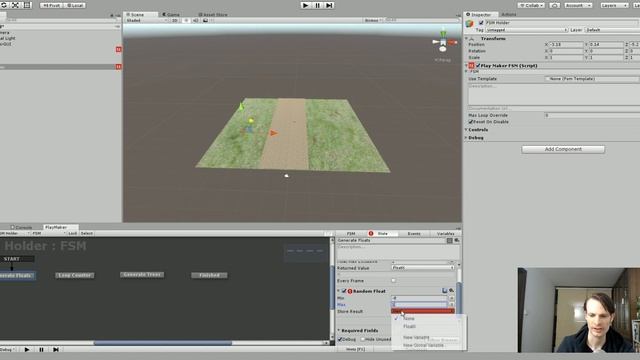Select the Loop Counter state
The height and width of the screenshot is (360, 640).
75,276
